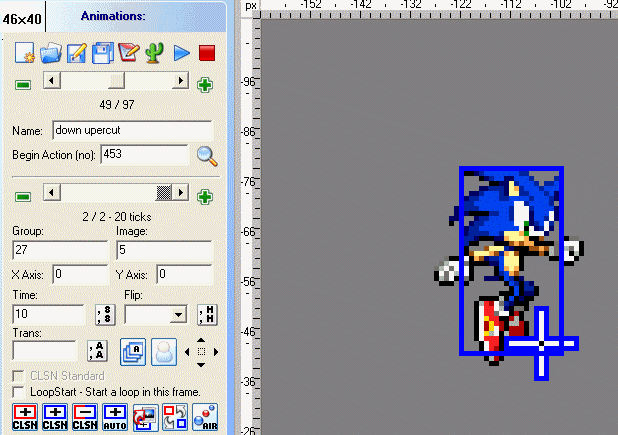
Task: Open an animation file via folder icon
Action: [x=50, y=53]
